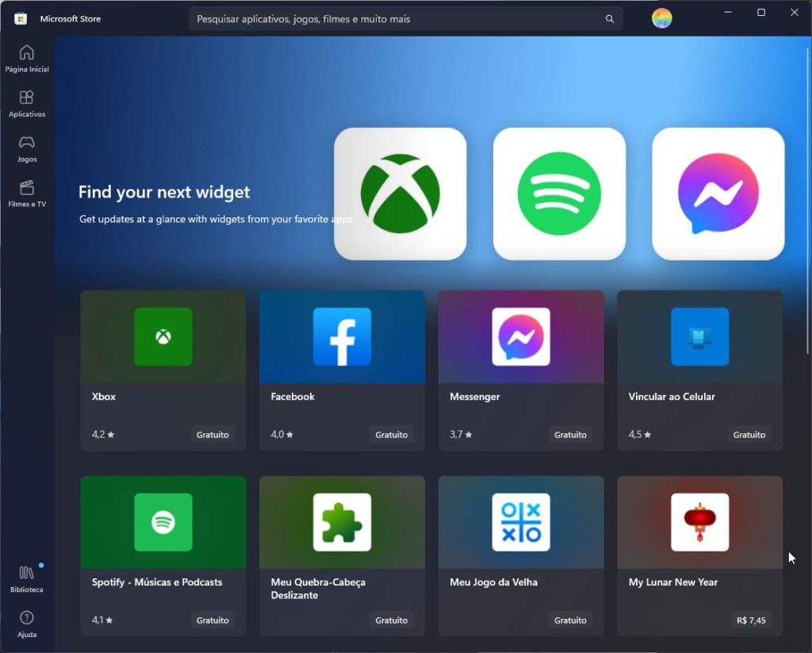Screen dimensions: 812x653
Task: Click the 4,1 star rating on Spotify
Action: tap(102, 620)
